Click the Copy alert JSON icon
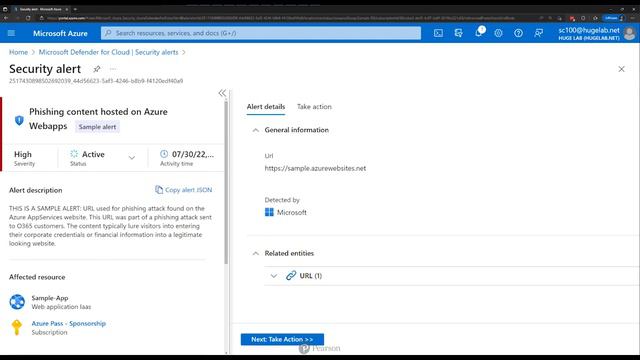Viewport: 640px width, 360px height. click(x=159, y=190)
